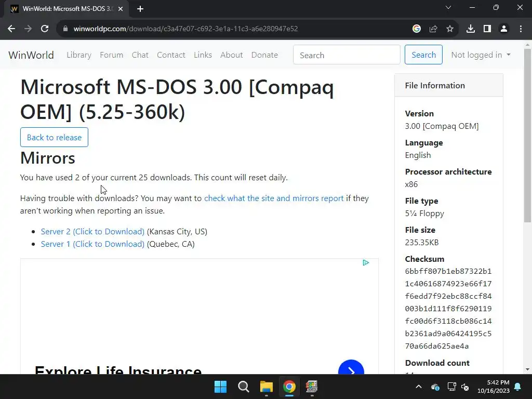Open the Contact nav item
Screen dimensions: 532x399
[171, 55]
